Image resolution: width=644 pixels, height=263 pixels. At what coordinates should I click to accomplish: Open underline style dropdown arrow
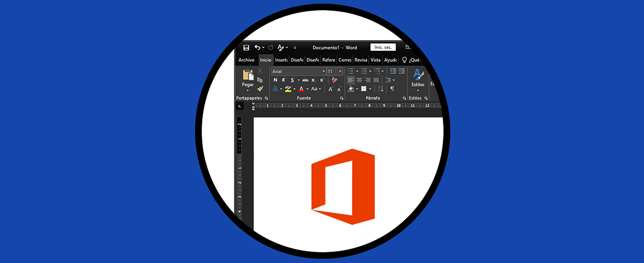point(298,80)
